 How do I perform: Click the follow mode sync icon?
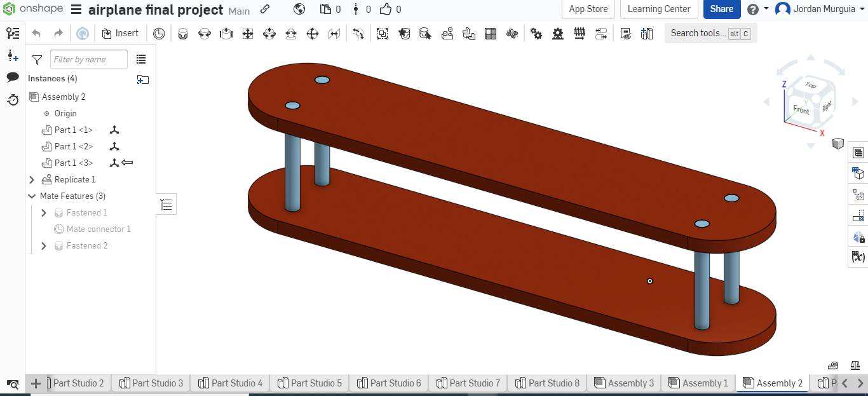click(x=83, y=32)
